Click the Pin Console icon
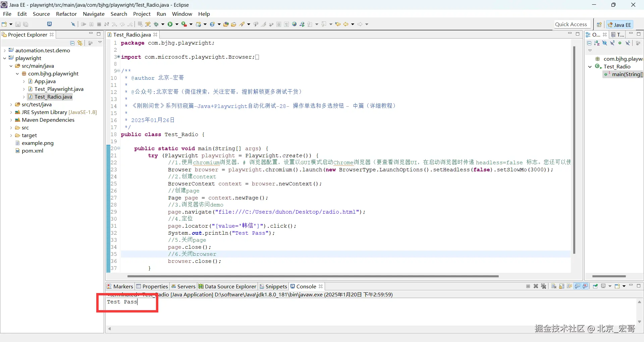Screen dimensions: 644x342 [x=595, y=286]
